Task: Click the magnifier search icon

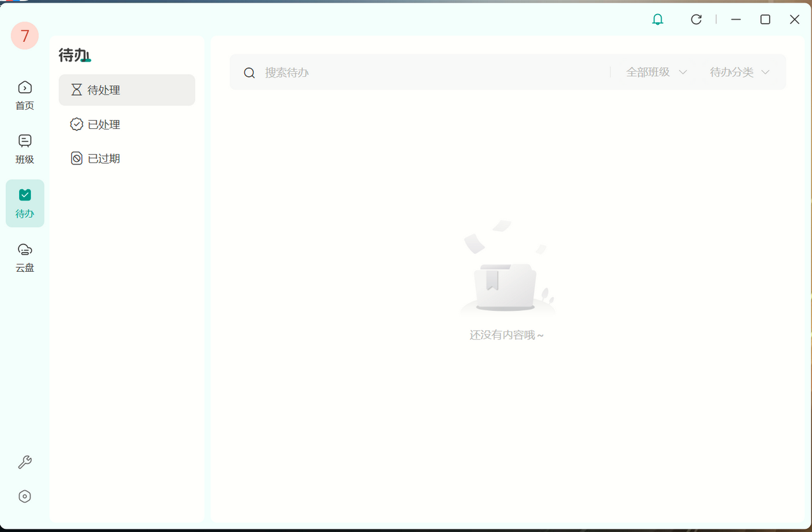Action: pyautogui.click(x=249, y=73)
